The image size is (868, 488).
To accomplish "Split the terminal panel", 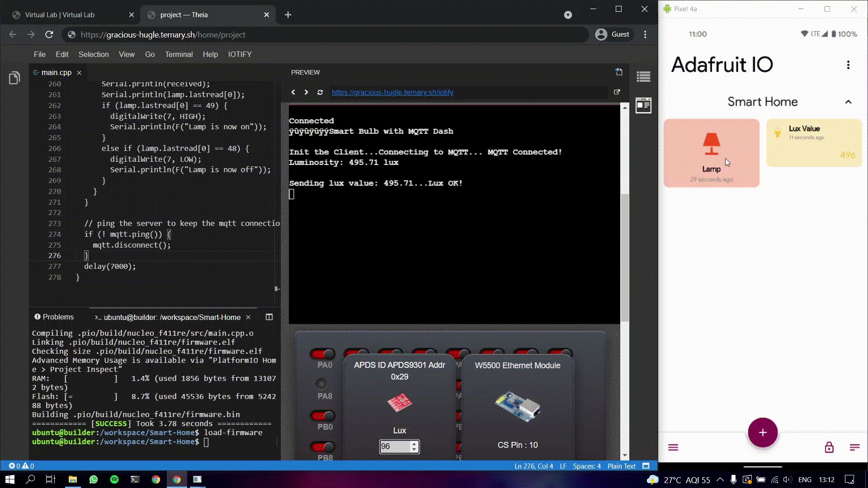I will click(269, 317).
